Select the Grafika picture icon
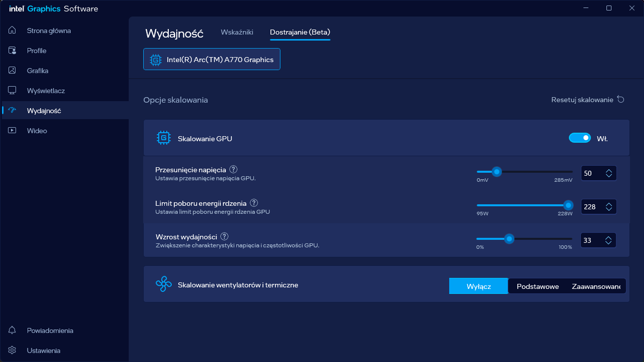This screenshot has width=644, height=362. (x=13, y=71)
